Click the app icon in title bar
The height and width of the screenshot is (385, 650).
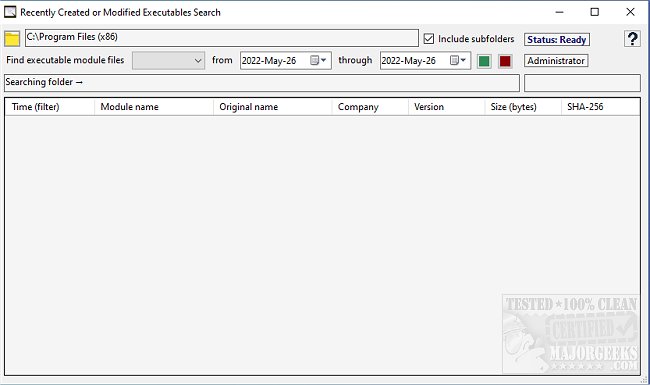[10, 12]
